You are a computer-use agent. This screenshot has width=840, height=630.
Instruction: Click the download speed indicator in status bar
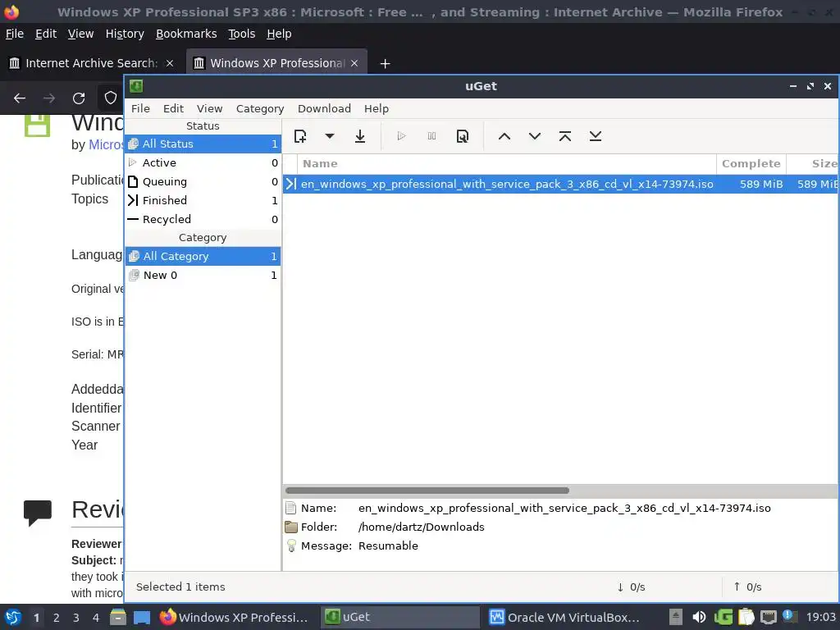click(631, 587)
